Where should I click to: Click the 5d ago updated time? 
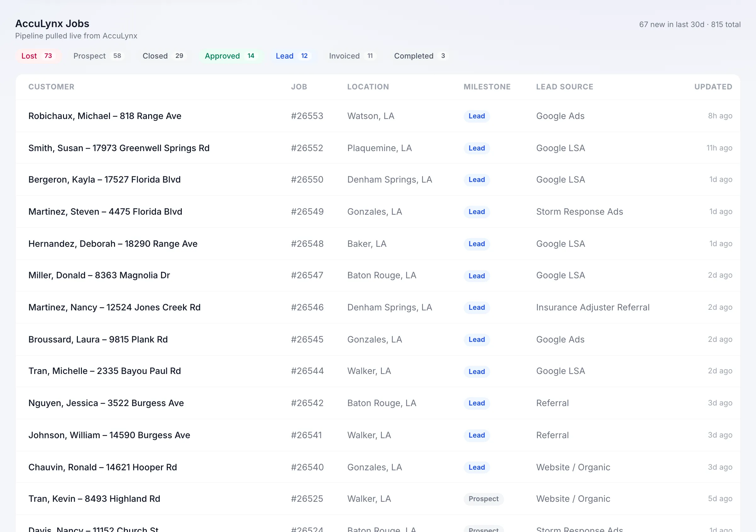(720, 499)
